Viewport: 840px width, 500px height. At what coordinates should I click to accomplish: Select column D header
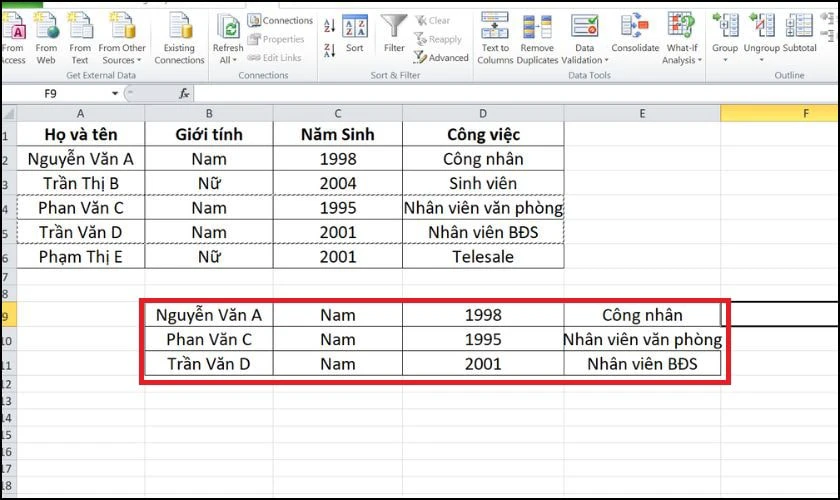483,113
